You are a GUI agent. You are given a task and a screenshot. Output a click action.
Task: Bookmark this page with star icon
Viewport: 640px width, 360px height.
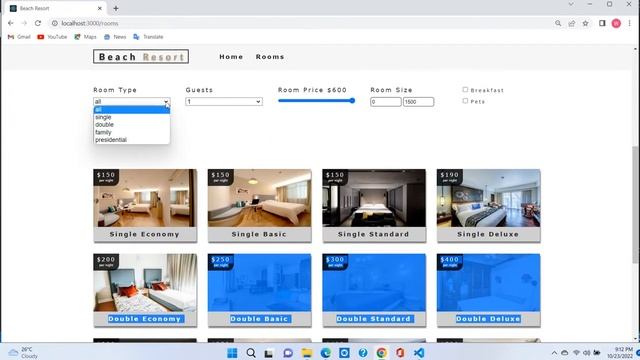click(x=586, y=23)
